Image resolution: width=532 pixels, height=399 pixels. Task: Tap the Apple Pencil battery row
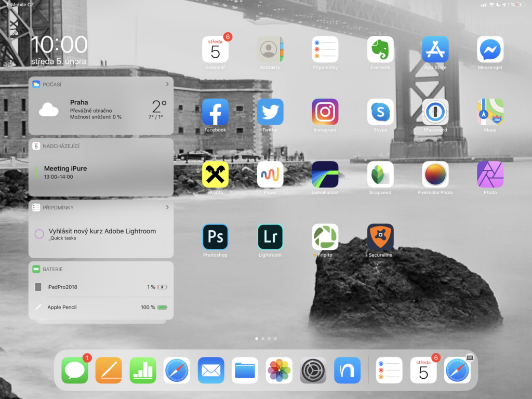click(x=101, y=308)
